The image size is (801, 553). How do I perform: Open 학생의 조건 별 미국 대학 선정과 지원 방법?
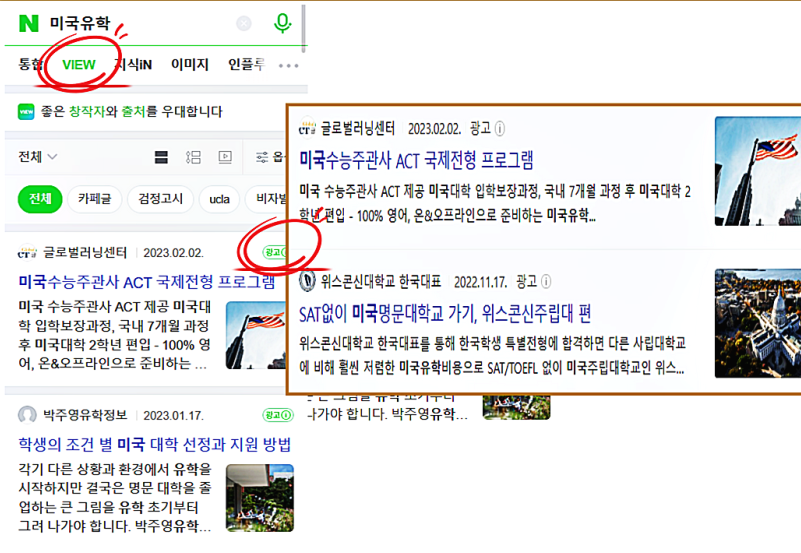click(x=154, y=444)
